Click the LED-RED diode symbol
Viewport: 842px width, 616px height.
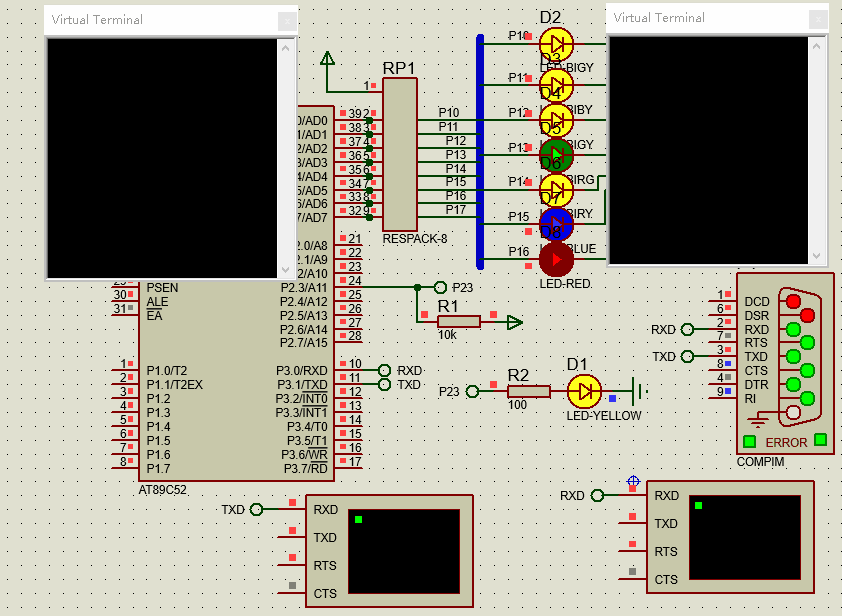pyautogui.click(x=556, y=259)
